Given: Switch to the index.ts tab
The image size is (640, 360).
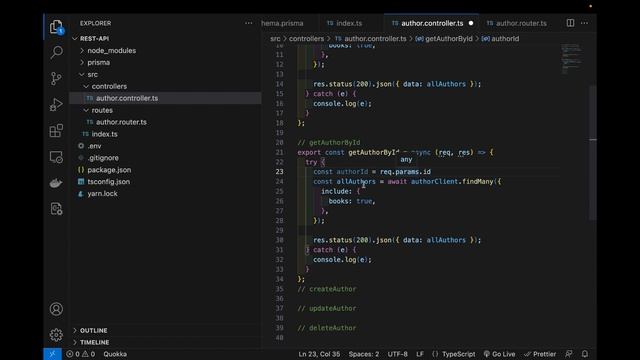Looking at the screenshot, I should tap(345, 23).
